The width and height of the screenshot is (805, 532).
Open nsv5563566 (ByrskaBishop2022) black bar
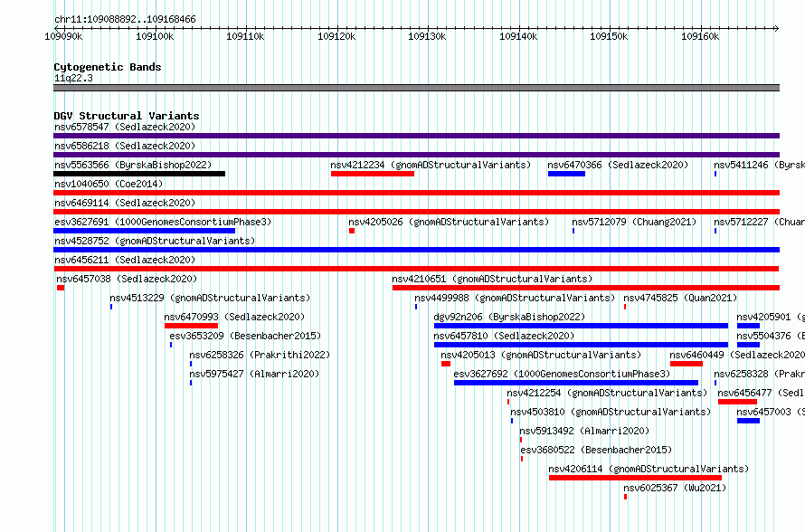click(x=139, y=174)
